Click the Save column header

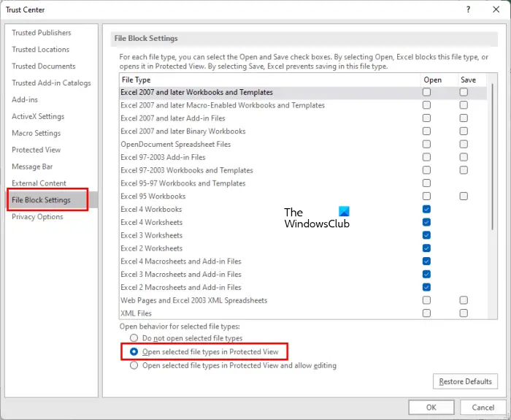(468, 80)
